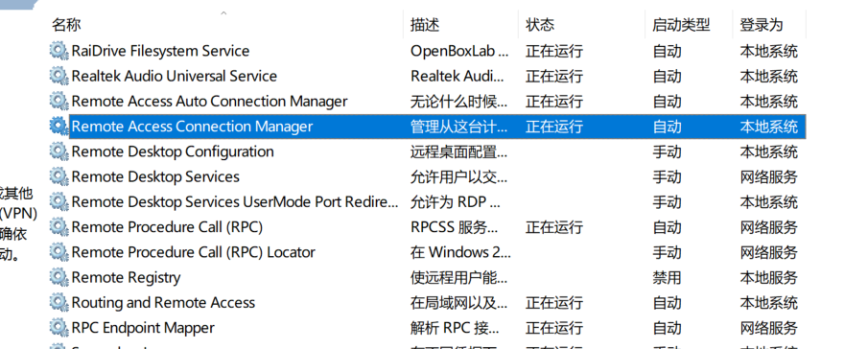
Task: Select Remote Access Auto Connection Manager name
Action: point(210,102)
